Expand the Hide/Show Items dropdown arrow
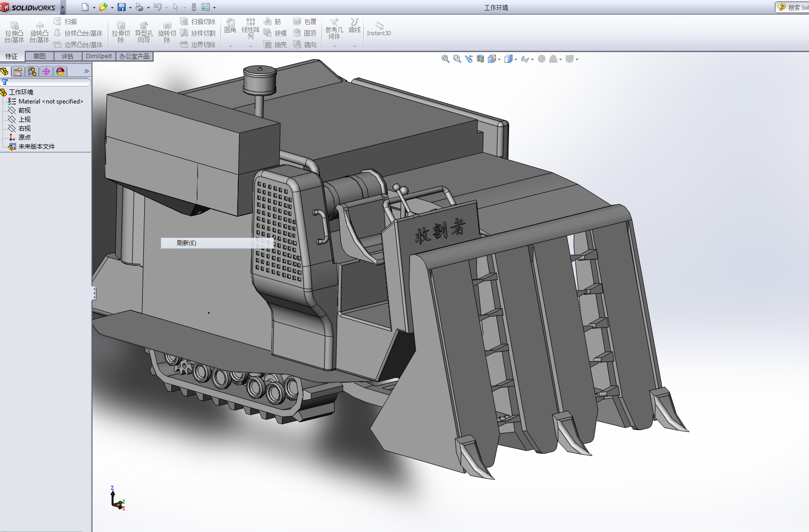Viewport: 809px width, 532px height. (532, 59)
